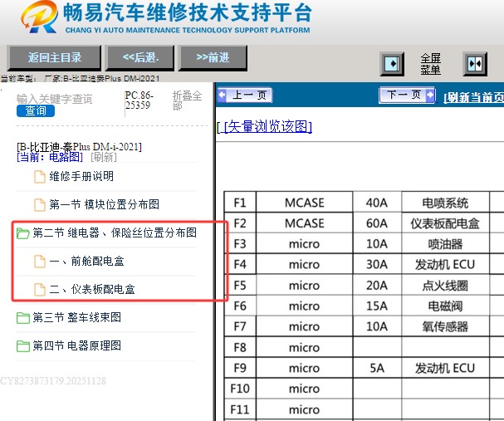Click the 20A cell in row F5
The image size is (504, 421).
tap(377, 285)
